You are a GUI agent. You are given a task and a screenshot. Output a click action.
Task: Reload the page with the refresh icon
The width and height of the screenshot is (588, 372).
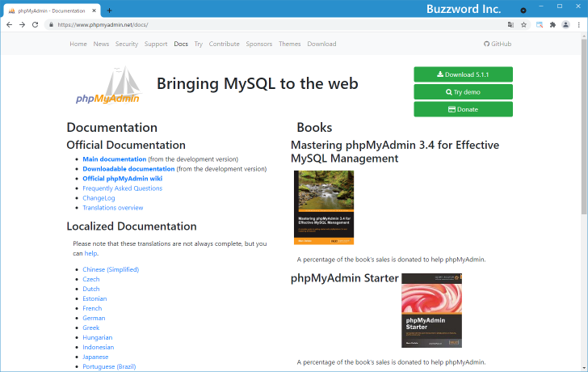pos(35,25)
